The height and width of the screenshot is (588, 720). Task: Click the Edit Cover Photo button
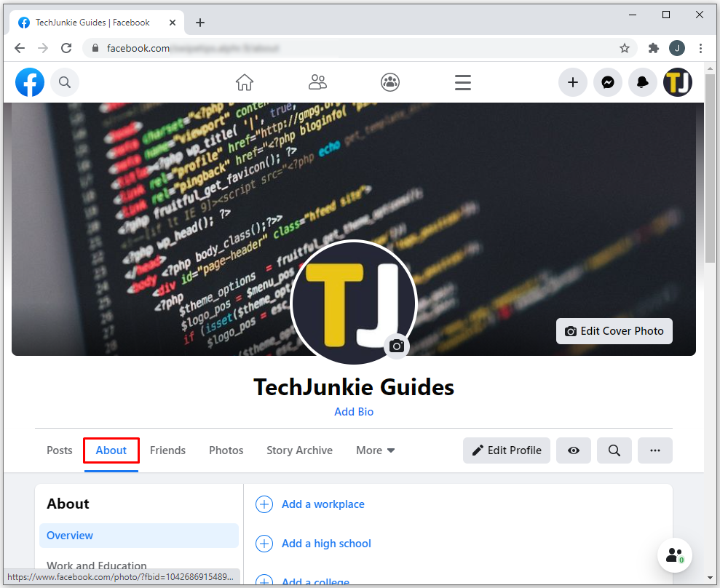(614, 331)
